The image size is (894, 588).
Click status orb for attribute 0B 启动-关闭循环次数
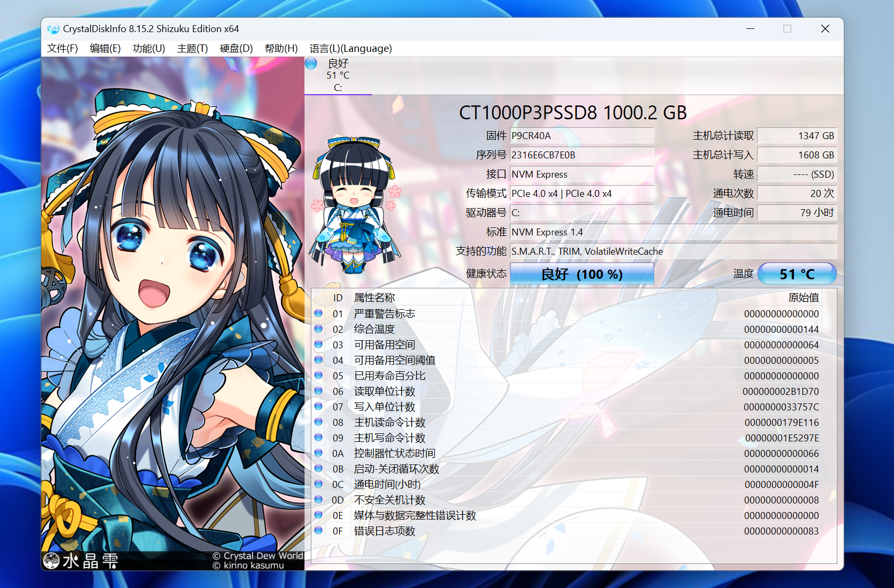(x=318, y=468)
